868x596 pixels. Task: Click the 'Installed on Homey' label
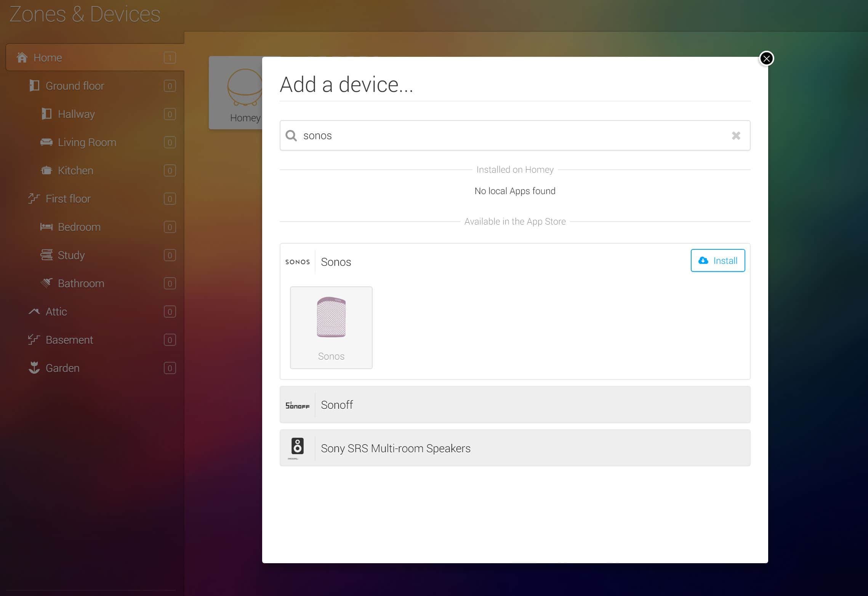[x=515, y=170]
